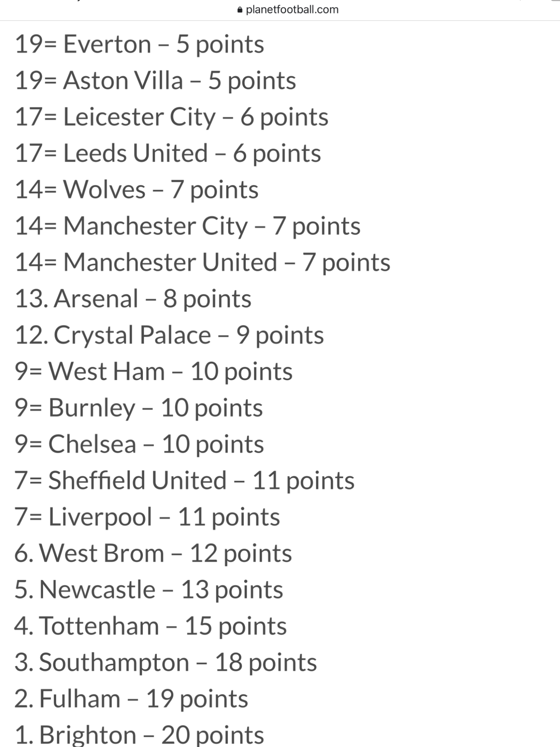This screenshot has width=560, height=747.
Task: Tap the West Brom – 12 points row
Action: point(153,554)
